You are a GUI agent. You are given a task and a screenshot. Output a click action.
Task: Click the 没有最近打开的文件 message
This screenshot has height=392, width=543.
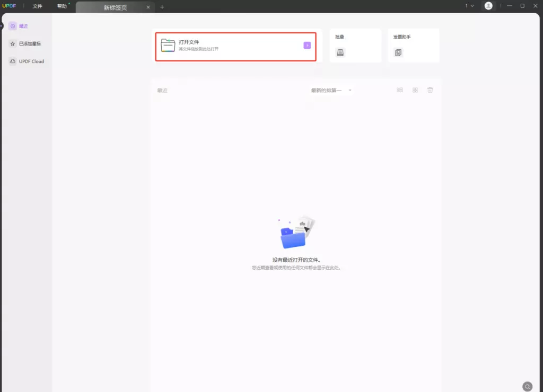click(296, 260)
